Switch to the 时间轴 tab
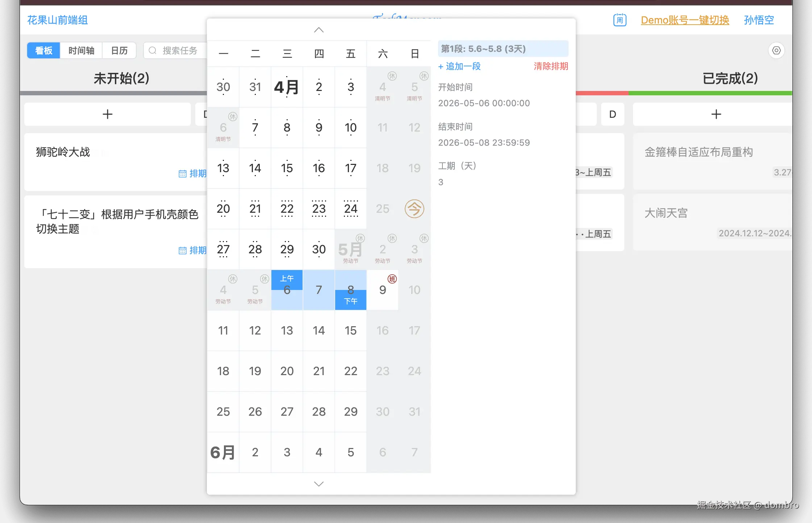 point(82,50)
